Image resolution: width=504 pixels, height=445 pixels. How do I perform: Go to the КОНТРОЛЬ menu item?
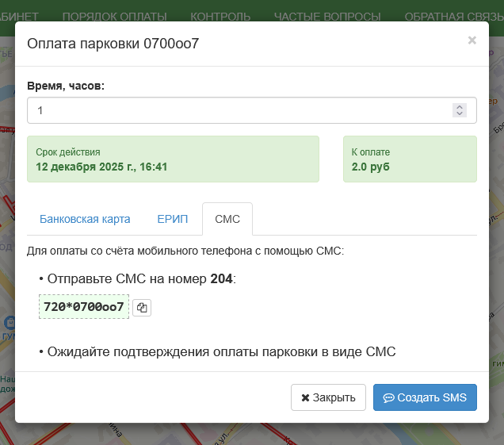pos(220,16)
